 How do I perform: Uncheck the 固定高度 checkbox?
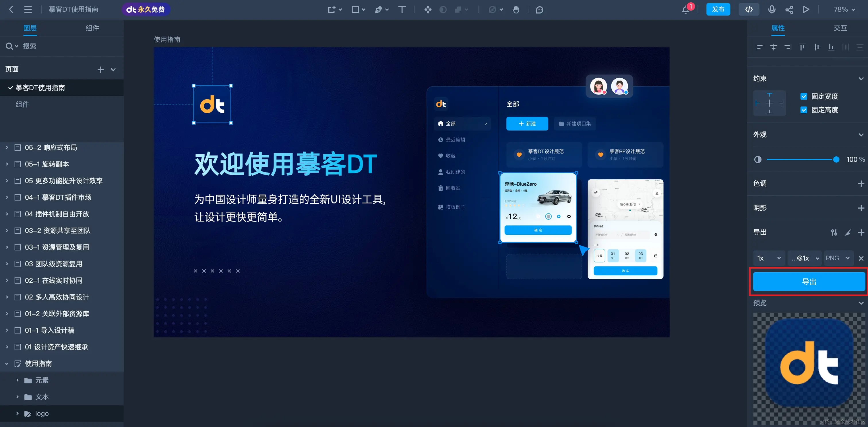click(804, 110)
